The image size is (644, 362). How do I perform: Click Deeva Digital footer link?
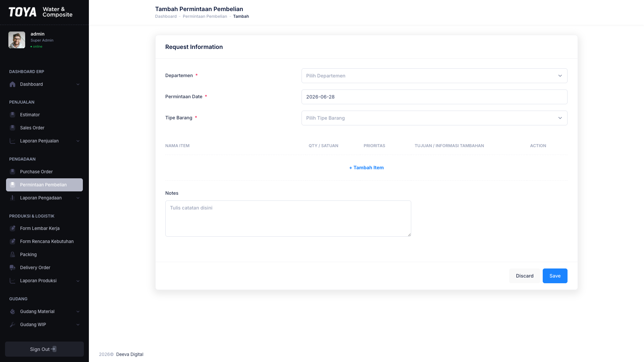(x=129, y=354)
